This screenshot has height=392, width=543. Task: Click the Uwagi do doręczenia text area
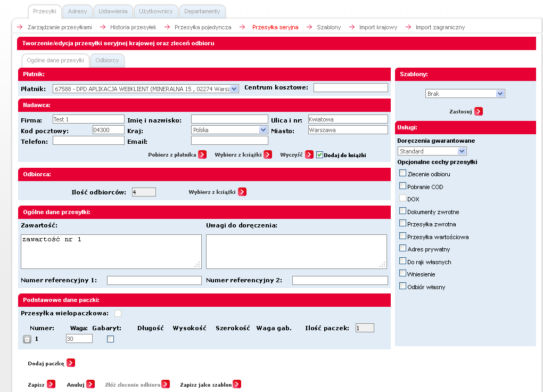coord(297,251)
